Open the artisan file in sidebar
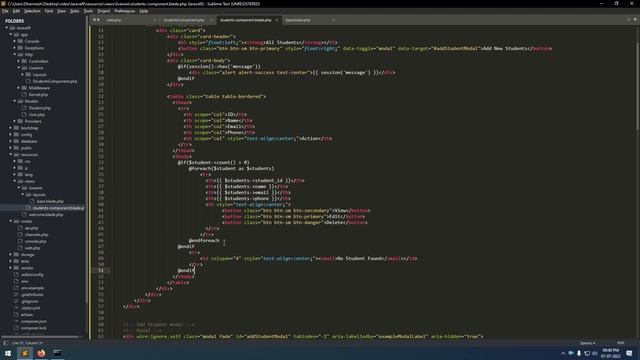Screen dimensions: 640x360 [27, 315]
